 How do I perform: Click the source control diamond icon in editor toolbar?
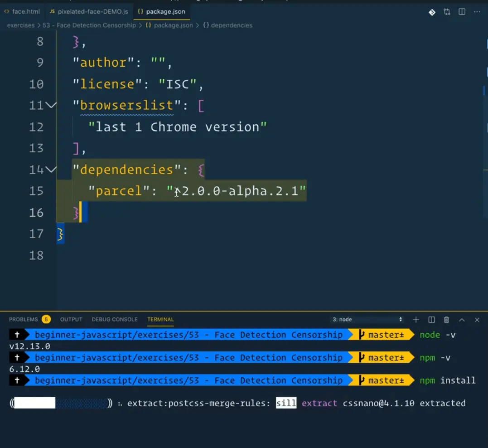click(432, 12)
